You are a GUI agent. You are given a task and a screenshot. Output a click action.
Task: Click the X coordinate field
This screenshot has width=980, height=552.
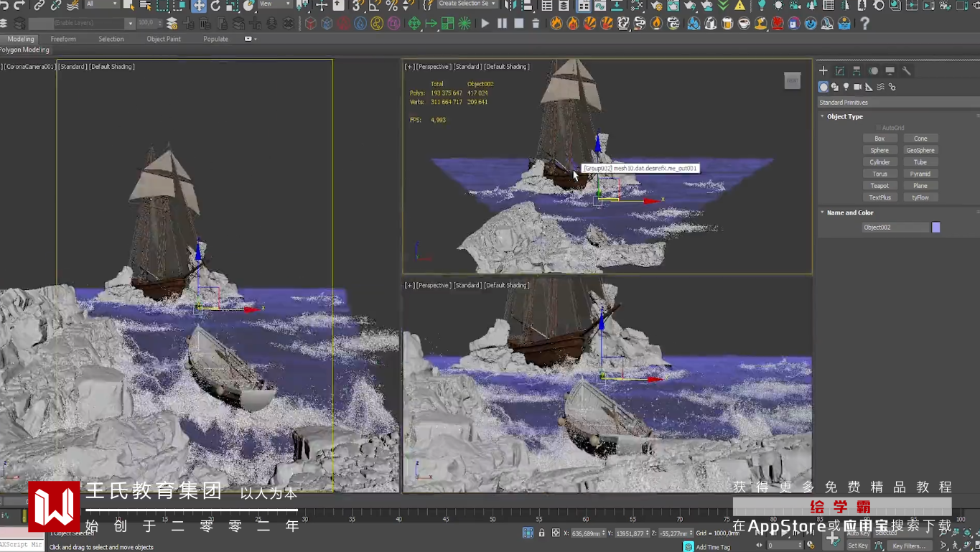tap(589, 533)
